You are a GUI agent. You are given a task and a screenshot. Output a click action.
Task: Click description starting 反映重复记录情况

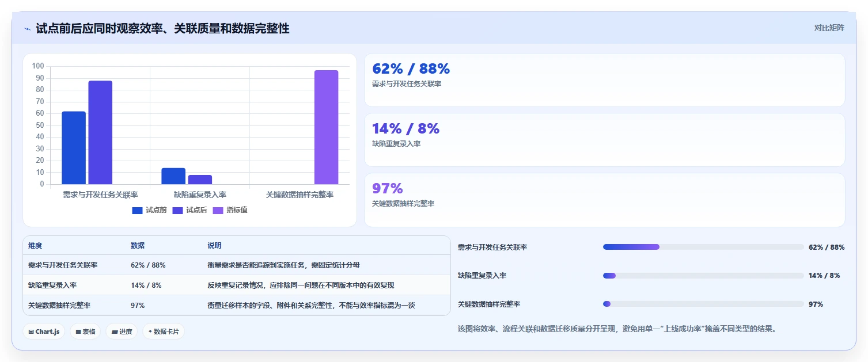pos(301,285)
